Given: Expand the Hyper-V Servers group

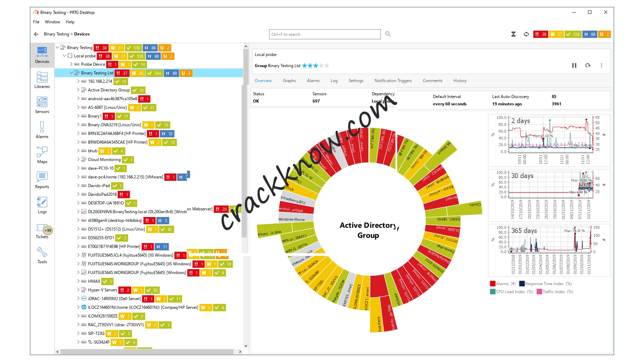Looking at the screenshot, I should point(78,290).
